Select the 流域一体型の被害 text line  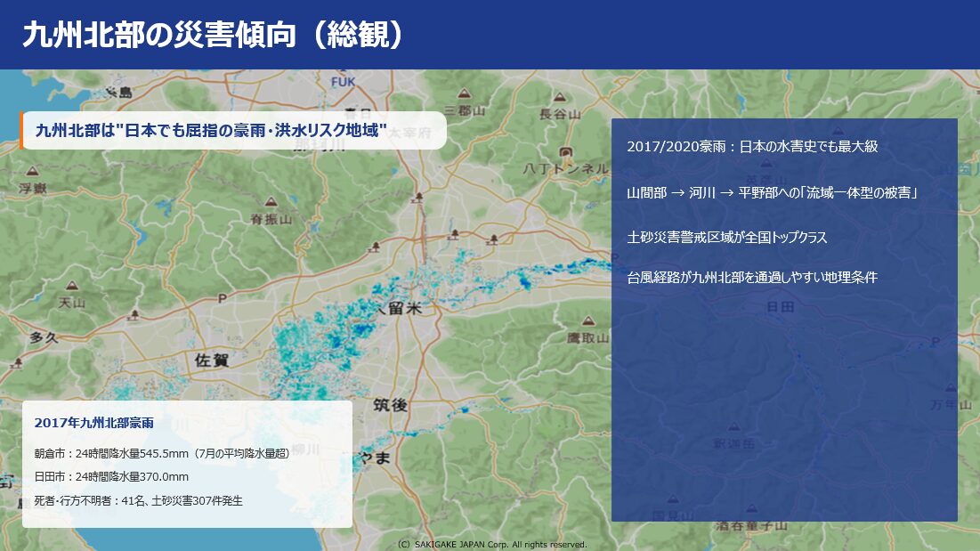(x=772, y=192)
